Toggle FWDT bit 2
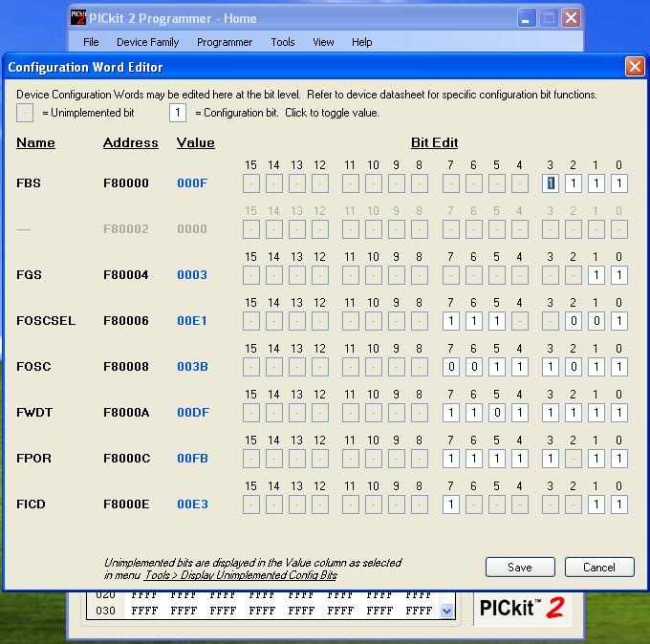Viewport: 650px width, 644px height. [x=574, y=413]
